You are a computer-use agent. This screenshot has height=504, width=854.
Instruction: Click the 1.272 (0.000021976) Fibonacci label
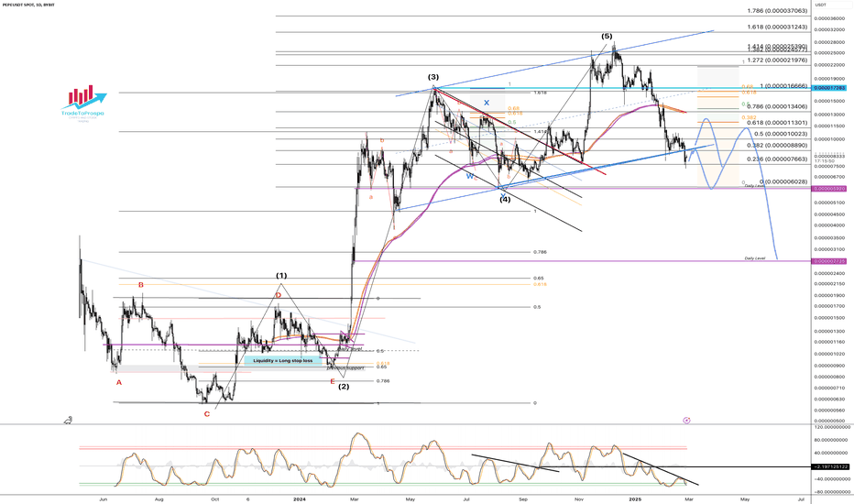click(x=777, y=60)
